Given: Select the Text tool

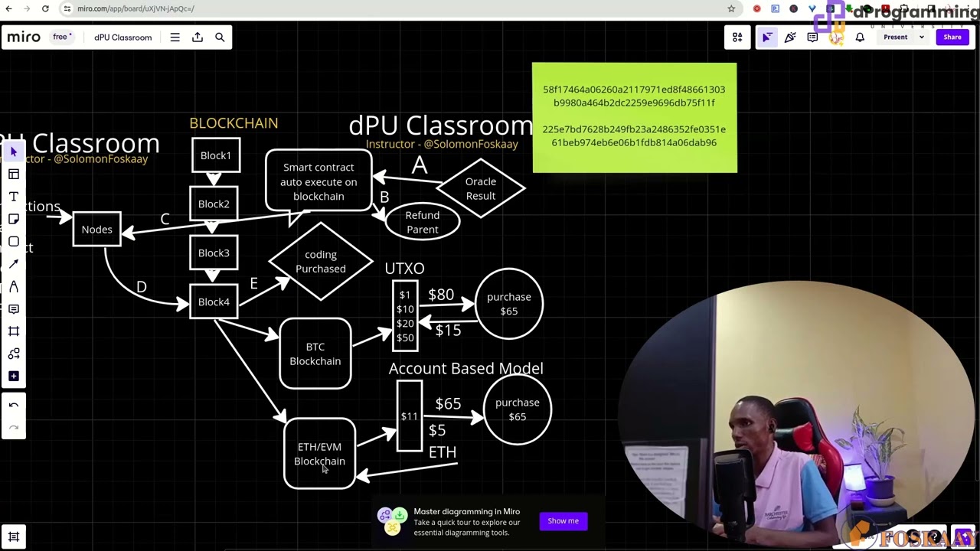Looking at the screenshot, I should coord(14,197).
